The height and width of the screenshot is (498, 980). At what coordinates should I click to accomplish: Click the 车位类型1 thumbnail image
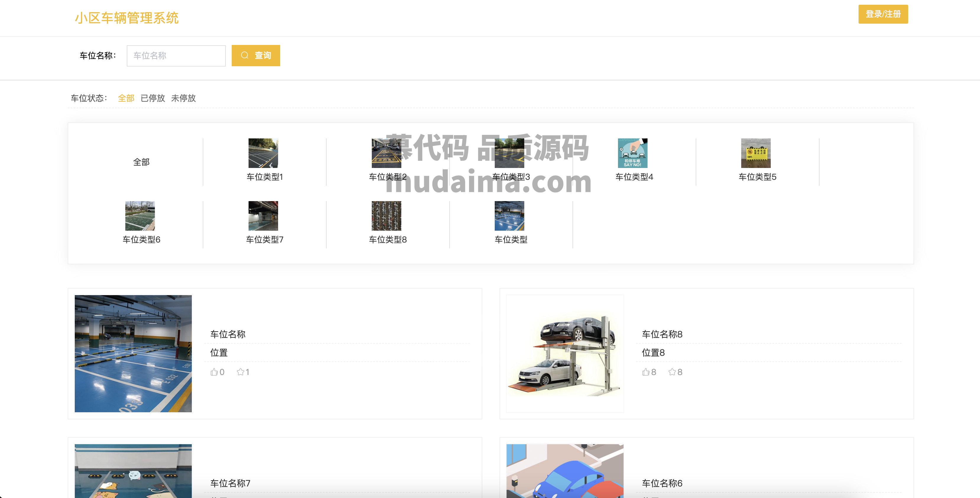pos(263,153)
